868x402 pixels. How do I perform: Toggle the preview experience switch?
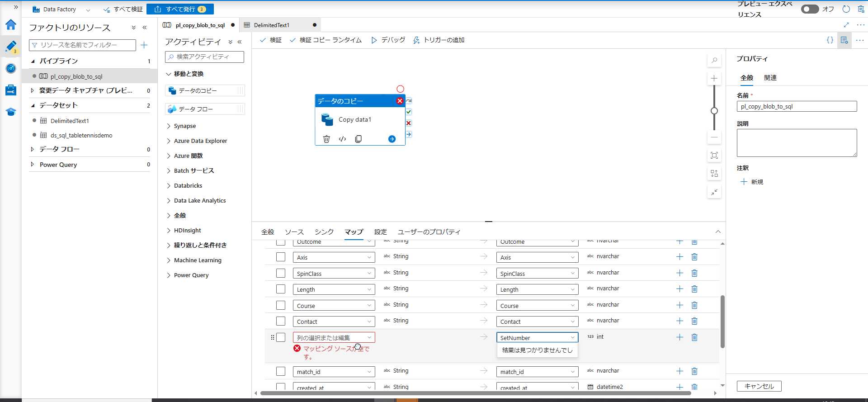point(810,9)
